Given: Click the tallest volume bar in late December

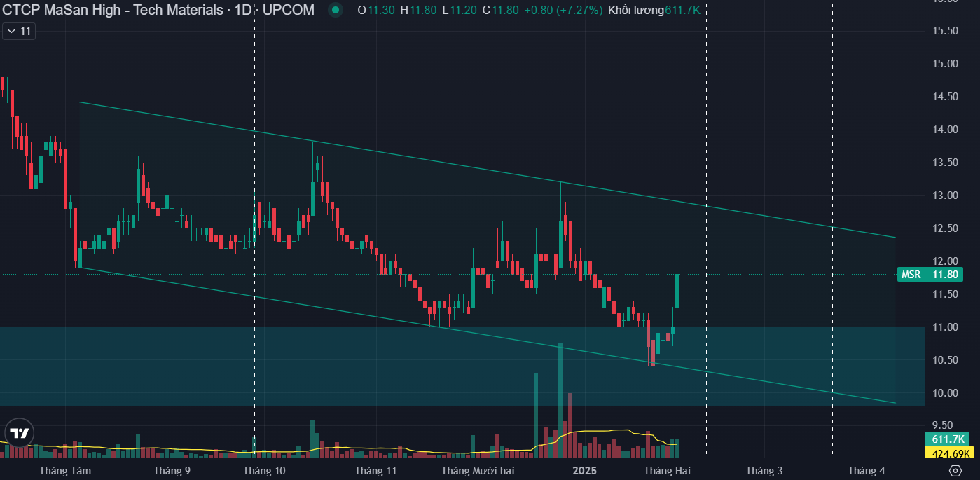Looking at the screenshot, I should [x=560, y=401].
